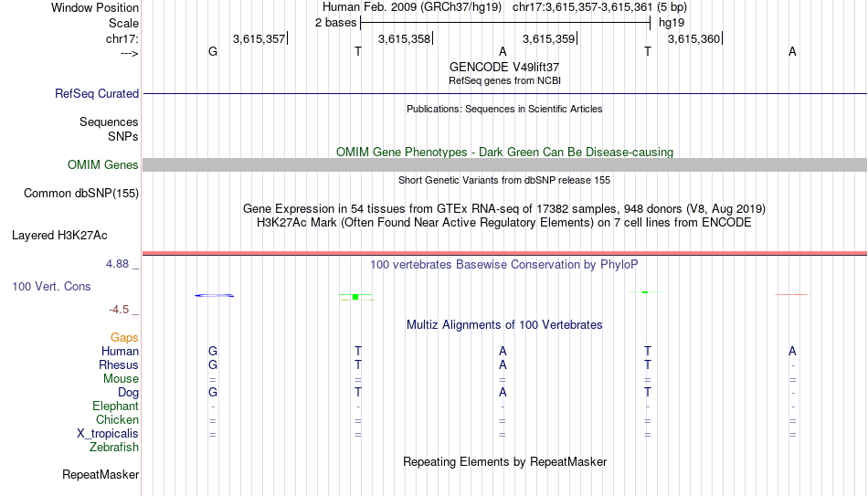Click the red PhyloP conservation bar
This screenshot has height=496, width=868.
click(791, 294)
